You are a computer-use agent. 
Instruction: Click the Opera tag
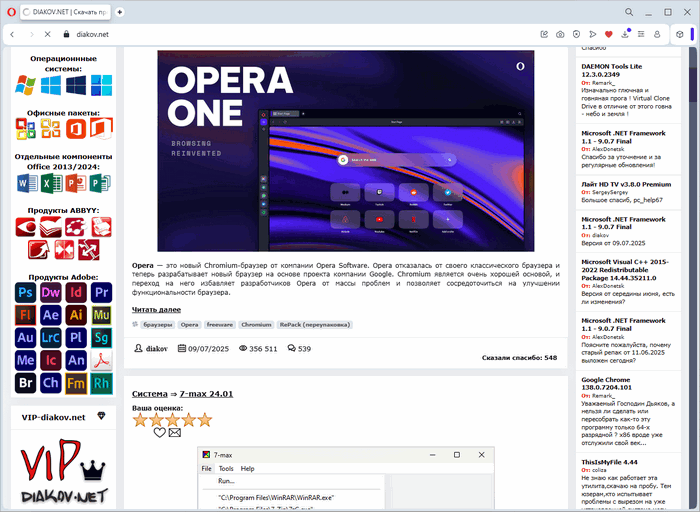(189, 325)
